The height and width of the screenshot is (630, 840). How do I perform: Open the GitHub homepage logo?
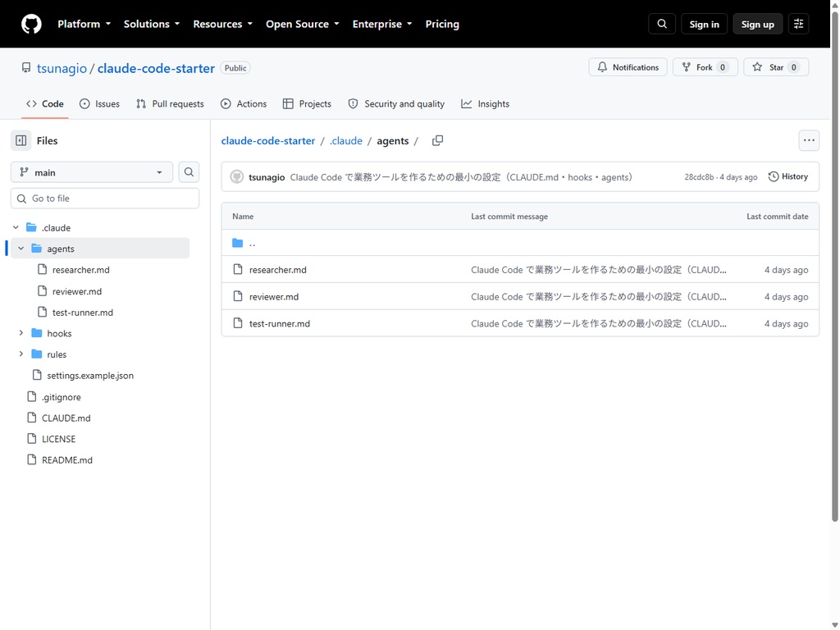(x=31, y=24)
